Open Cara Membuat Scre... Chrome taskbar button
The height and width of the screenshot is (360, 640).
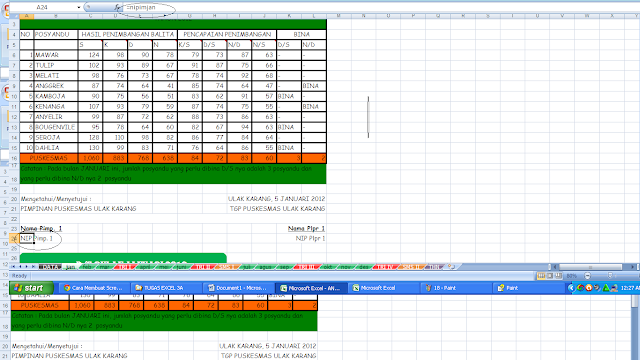(94, 288)
